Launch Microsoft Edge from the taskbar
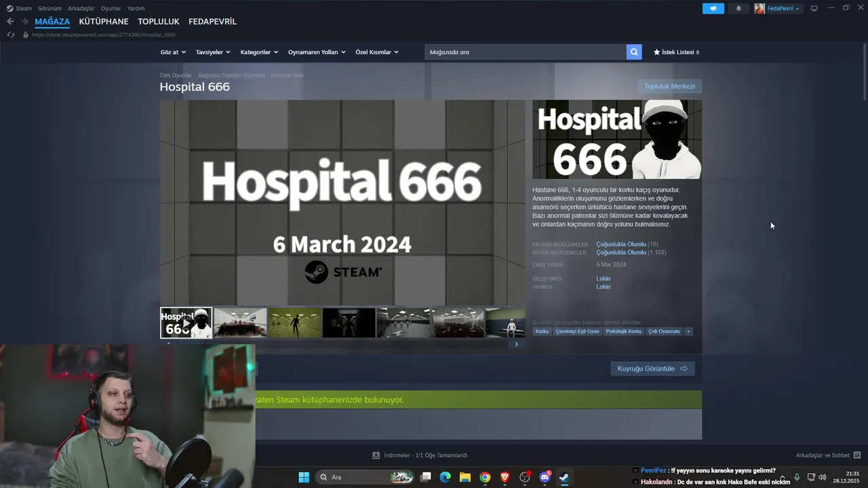Screen dimensions: 868x488 (446, 477)
